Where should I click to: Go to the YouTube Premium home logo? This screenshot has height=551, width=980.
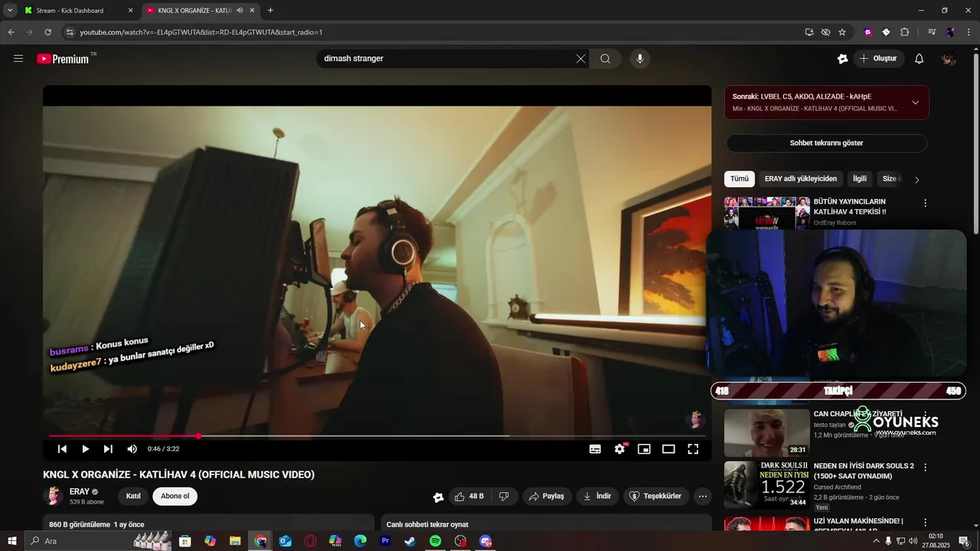pyautogui.click(x=63, y=59)
